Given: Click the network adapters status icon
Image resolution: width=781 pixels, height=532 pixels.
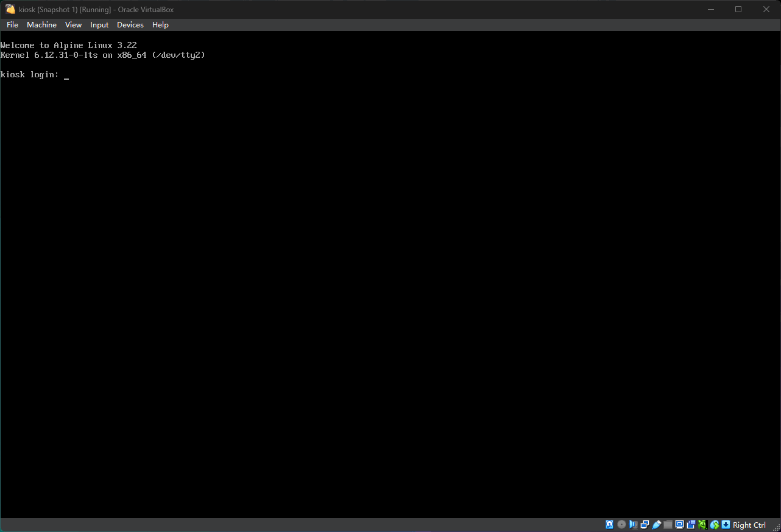Looking at the screenshot, I should pos(645,525).
